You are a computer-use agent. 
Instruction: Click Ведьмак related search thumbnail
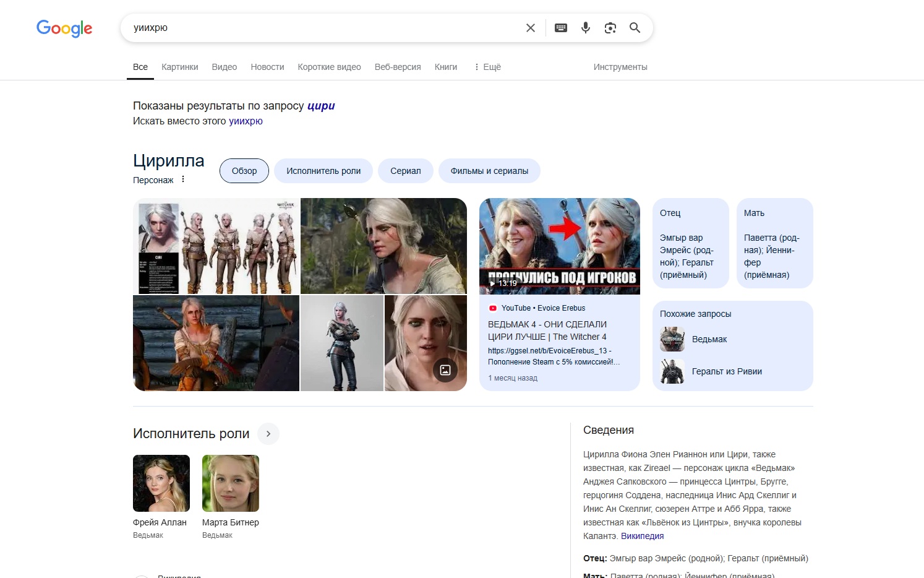pyautogui.click(x=672, y=339)
